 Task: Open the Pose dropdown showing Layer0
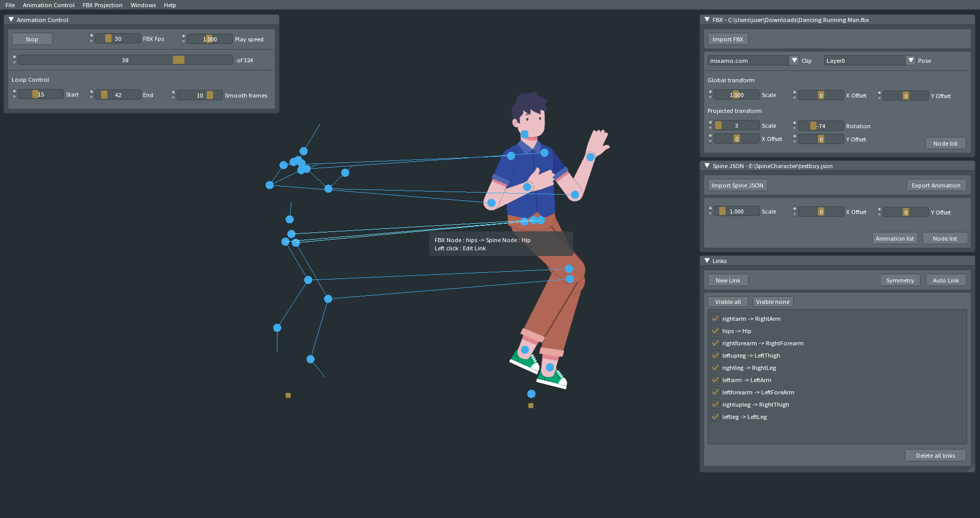(x=911, y=60)
